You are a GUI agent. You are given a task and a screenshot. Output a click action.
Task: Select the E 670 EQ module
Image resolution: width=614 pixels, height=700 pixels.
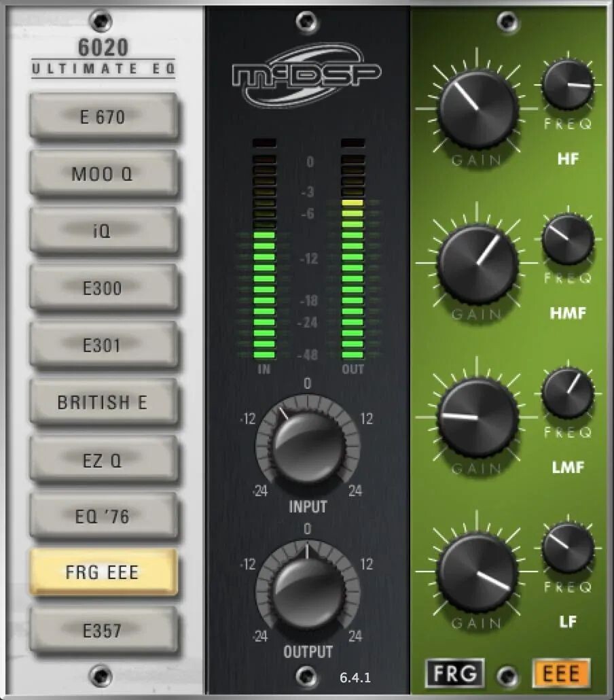coord(103,116)
